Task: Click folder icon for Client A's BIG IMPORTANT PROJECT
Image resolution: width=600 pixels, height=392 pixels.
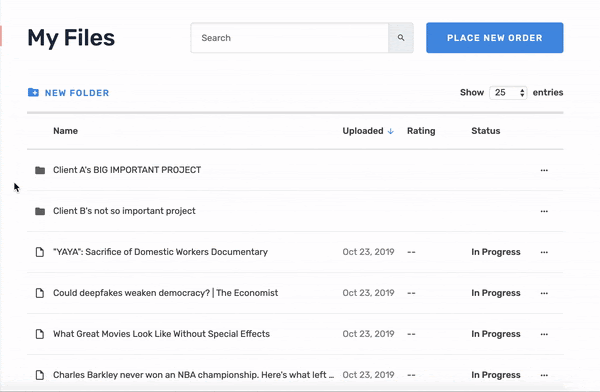Action: [x=40, y=170]
